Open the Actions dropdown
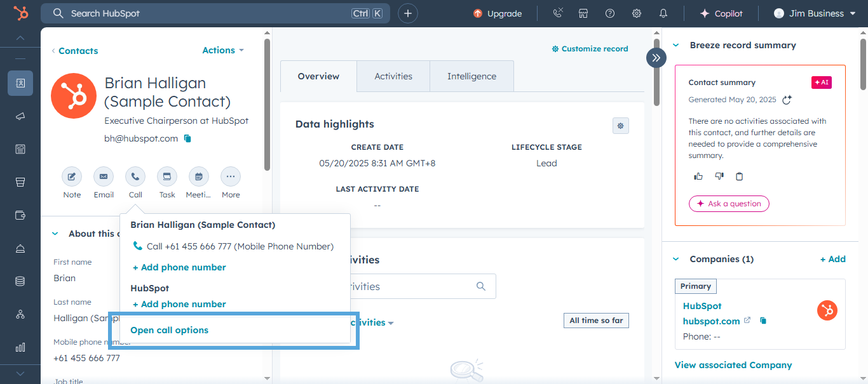Image resolution: width=868 pixels, height=384 pixels. click(x=222, y=50)
